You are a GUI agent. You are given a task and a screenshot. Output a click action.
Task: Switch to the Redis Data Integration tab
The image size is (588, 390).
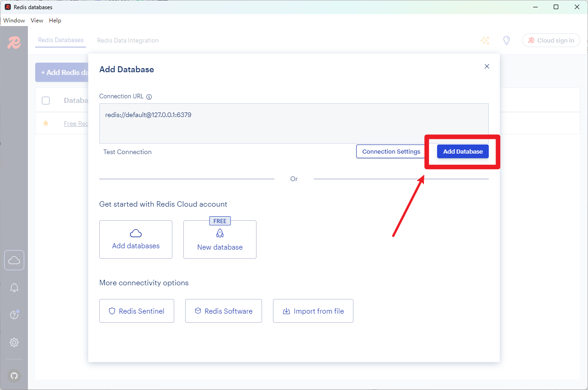[128, 40]
